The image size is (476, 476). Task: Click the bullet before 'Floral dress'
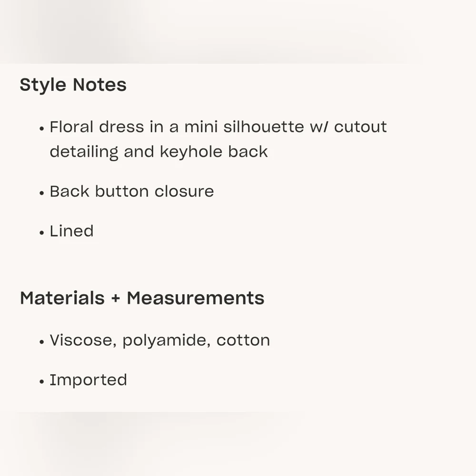coord(42,129)
